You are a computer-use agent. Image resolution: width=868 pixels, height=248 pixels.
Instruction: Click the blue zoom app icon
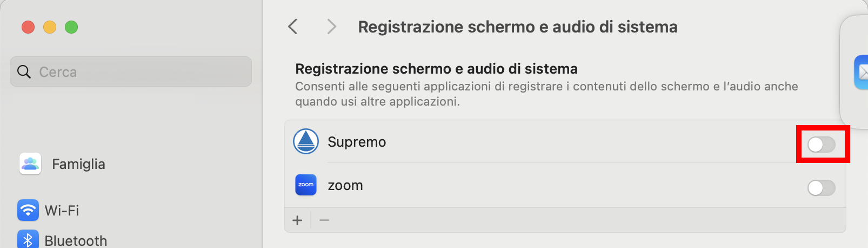click(306, 185)
